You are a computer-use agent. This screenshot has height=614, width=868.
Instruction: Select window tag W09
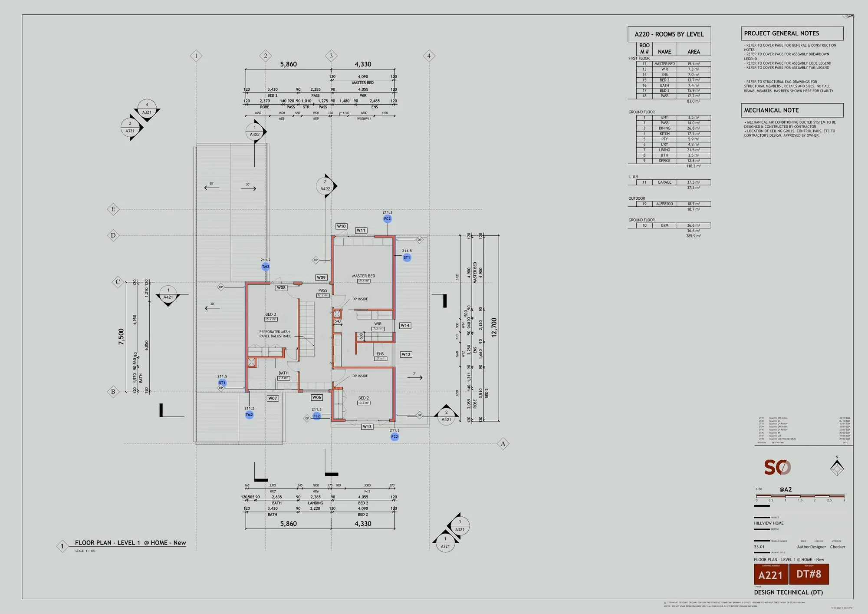point(321,277)
